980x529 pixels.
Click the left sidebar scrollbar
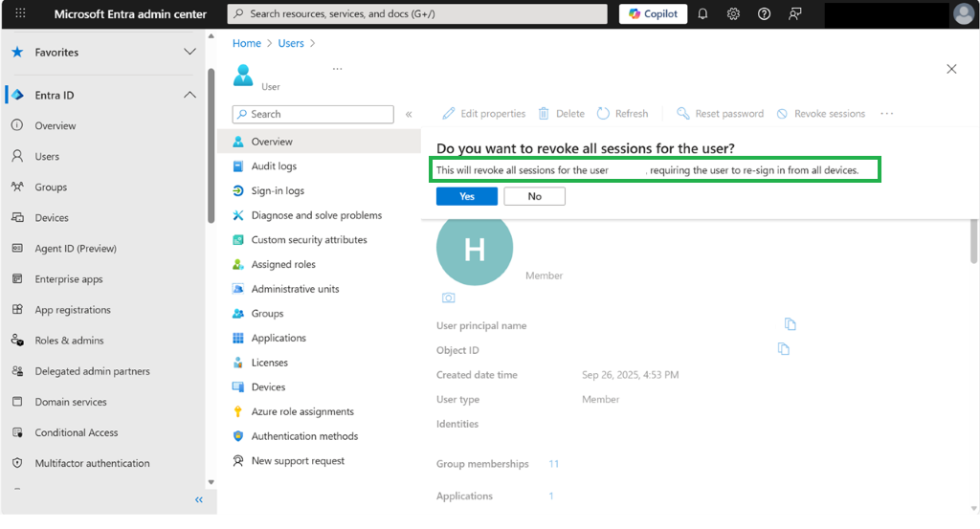coord(211,144)
